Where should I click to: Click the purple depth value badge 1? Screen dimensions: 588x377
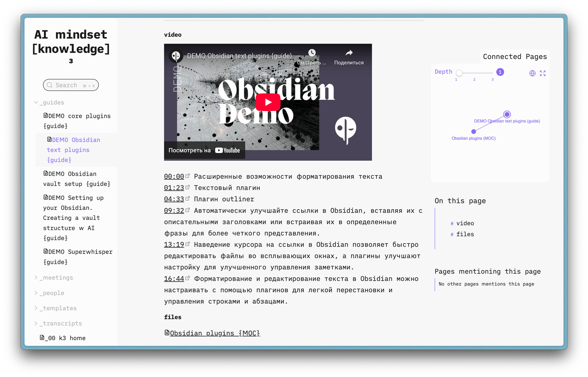click(500, 72)
